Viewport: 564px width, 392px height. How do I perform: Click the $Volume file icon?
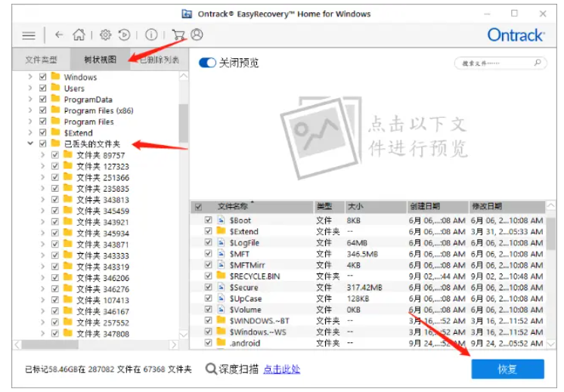point(222,309)
